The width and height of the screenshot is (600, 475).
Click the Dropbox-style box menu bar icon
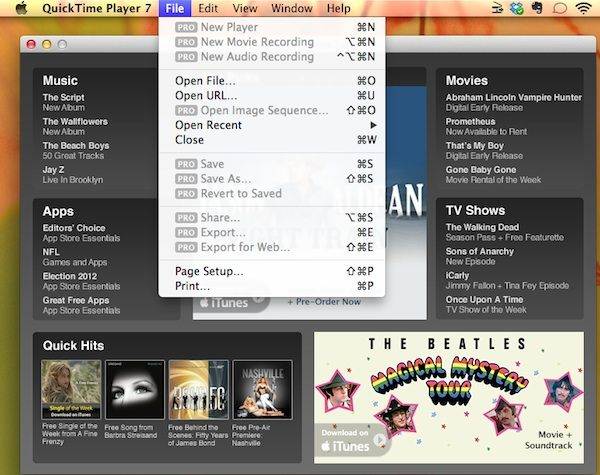(517, 8)
